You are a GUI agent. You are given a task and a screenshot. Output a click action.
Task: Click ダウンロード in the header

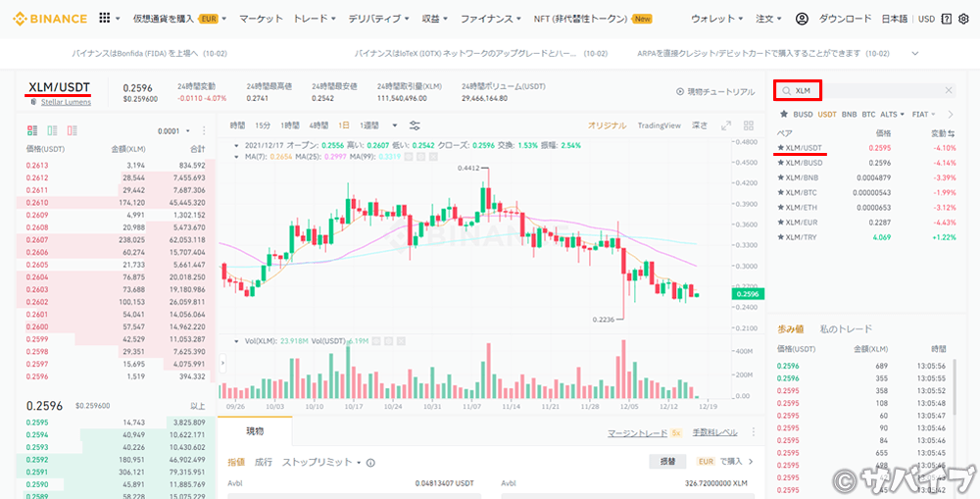pyautogui.click(x=845, y=19)
